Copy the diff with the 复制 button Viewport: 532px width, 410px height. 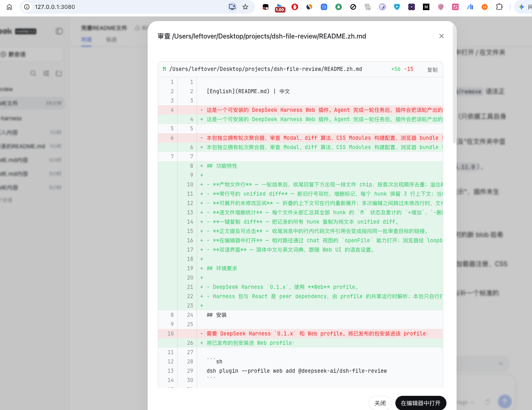pyautogui.click(x=432, y=70)
